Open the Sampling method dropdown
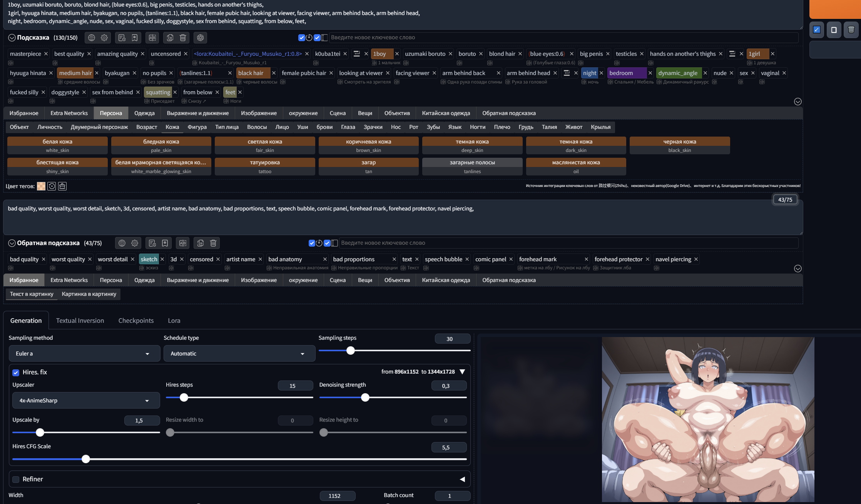861x504 pixels. pyautogui.click(x=84, y=354)
